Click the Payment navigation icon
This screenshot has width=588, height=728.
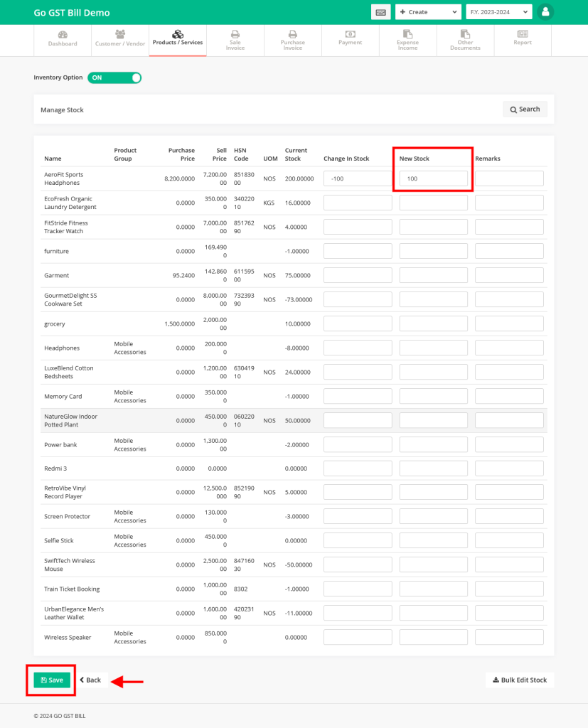pyautogui.click(x=350, y=41)
